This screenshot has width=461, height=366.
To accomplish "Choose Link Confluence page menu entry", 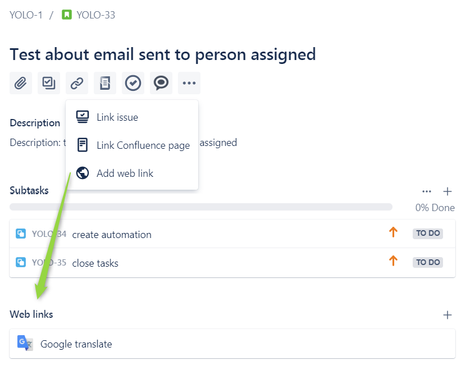I will [132, 145].
